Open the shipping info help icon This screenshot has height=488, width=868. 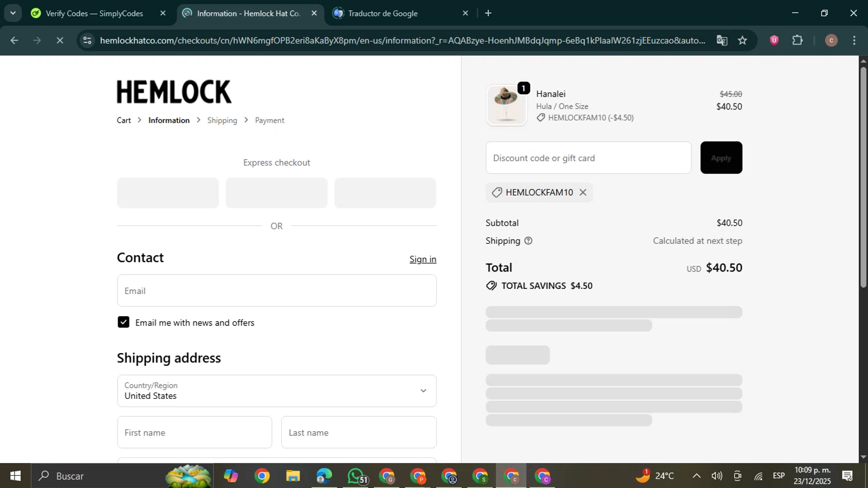point(528,241)
